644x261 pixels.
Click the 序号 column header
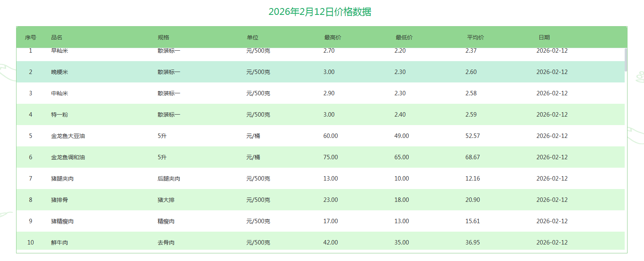click(x=31, y=37)
